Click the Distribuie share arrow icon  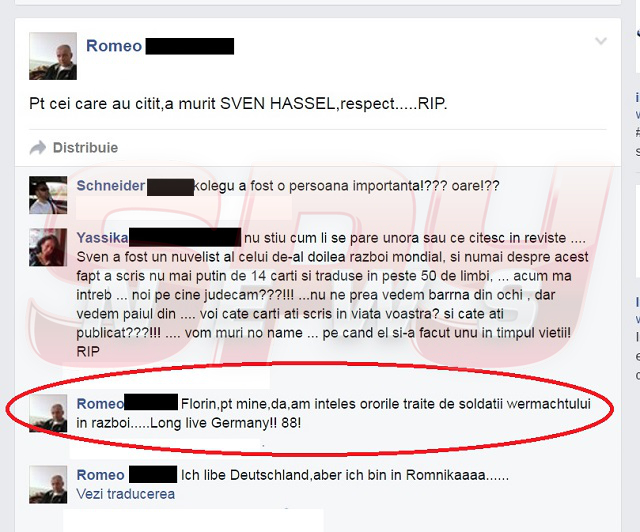tap(38, 148)
